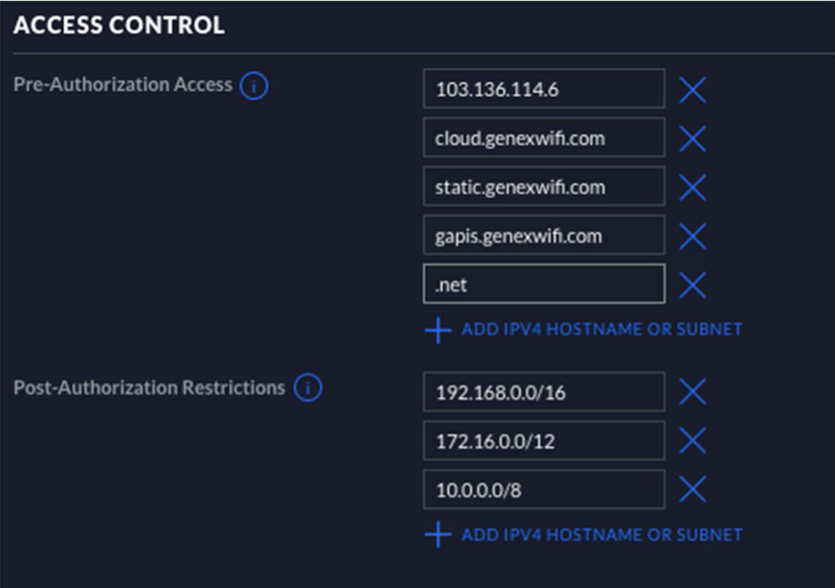Remove the 103.136.114.6 entry
The image size is (835, 588).
click(693, 89)
